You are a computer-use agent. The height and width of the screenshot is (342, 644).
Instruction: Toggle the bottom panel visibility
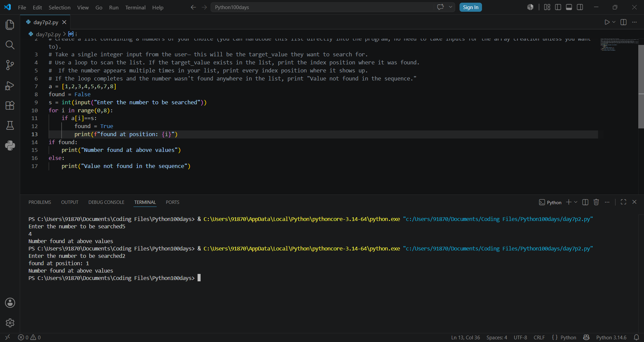pyautogui.click(x=569, y=7)
